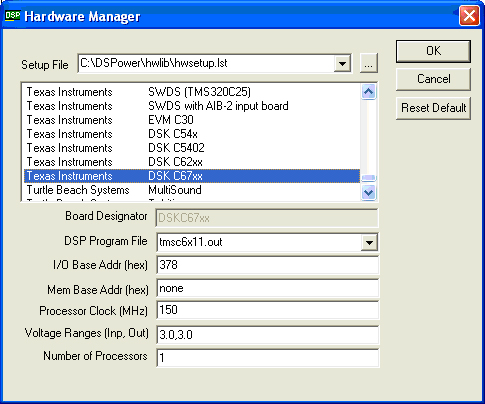
Task: Select the DSK C54x board row
Action: tap(192, 134)
